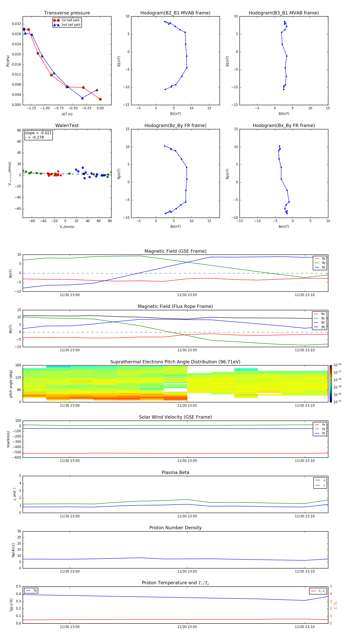This screenshot has height=644, width=351.
Task: Click the 'V_A(km/s)' axis label under WalenTest
Action: click(67, 227)
